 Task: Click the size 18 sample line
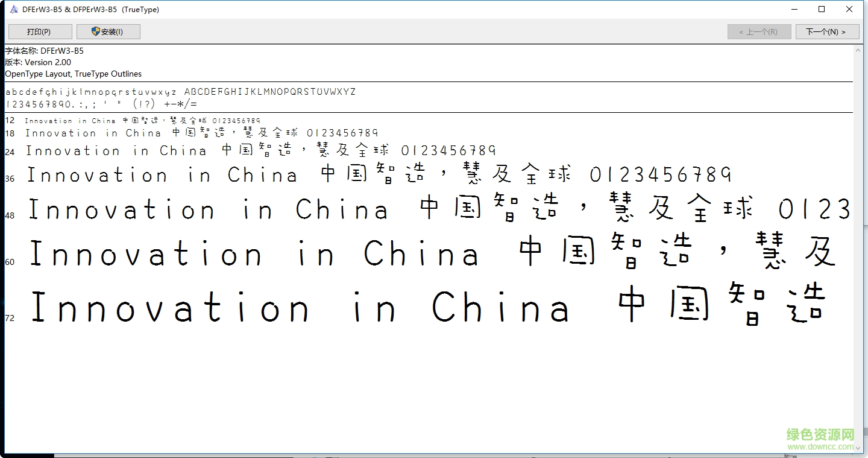[x=202, y=133]
